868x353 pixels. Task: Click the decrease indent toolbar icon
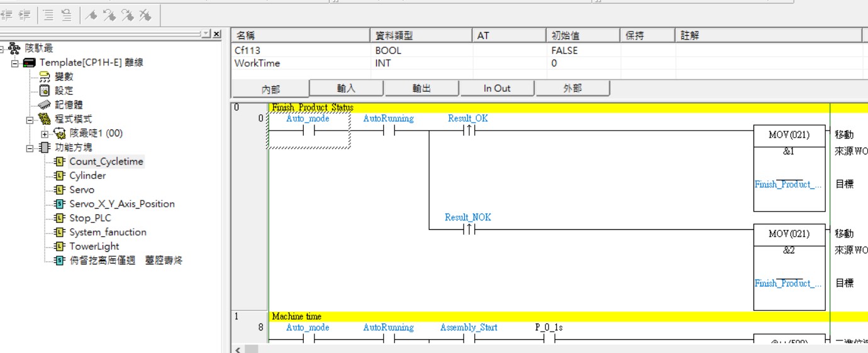tap(8, 16)
